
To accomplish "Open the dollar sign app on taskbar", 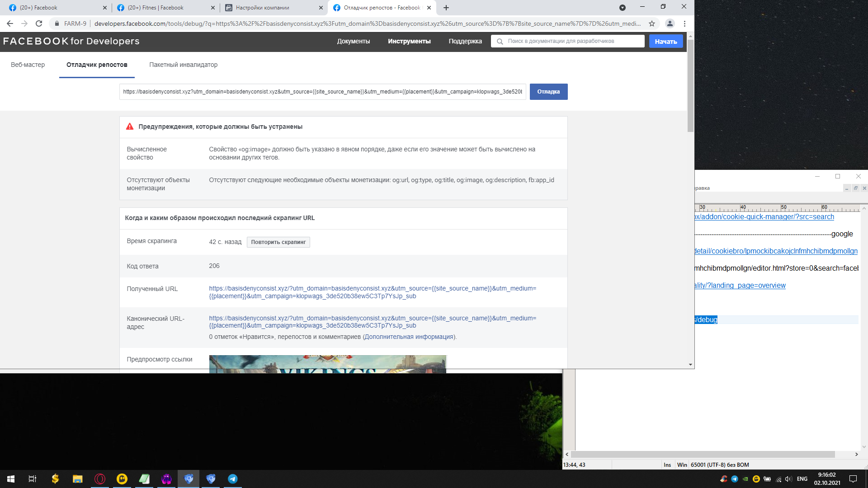I will point(55,479).
